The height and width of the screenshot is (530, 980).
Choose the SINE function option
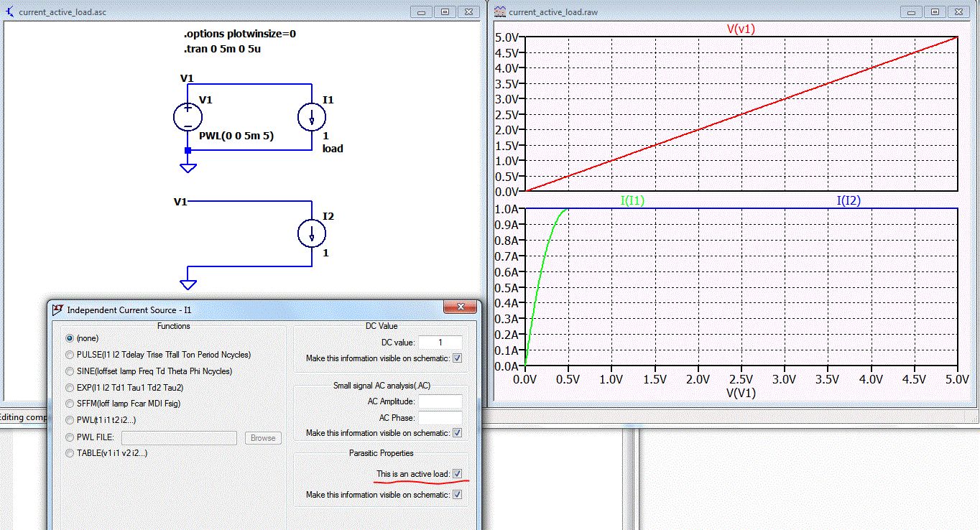pyautogui.click(x=70, y=371)
